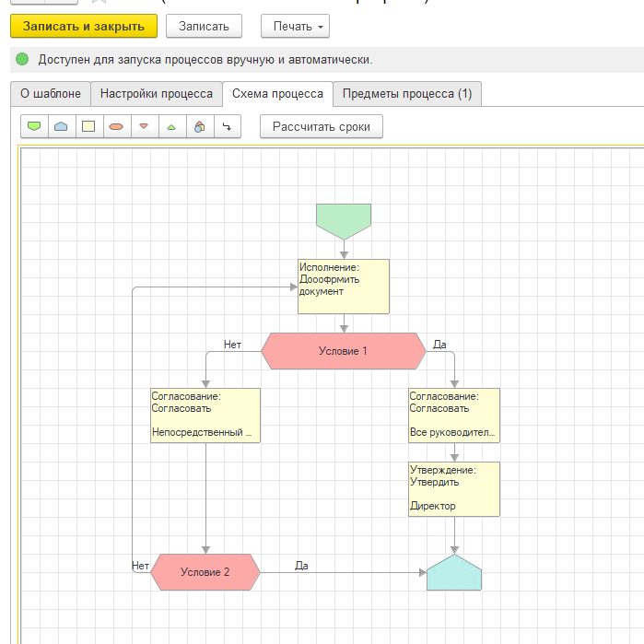Select the blue end point shape tool

coord(61,127)
